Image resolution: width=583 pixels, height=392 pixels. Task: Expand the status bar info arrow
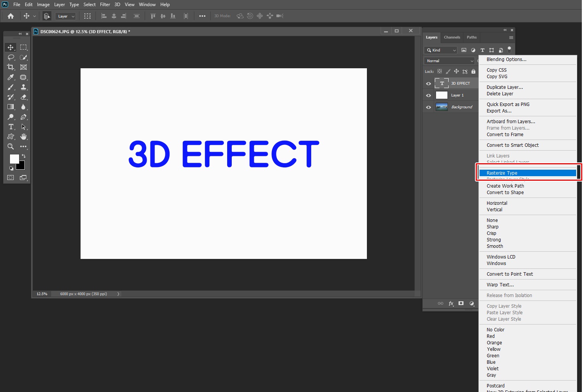[x=118, y=294]
